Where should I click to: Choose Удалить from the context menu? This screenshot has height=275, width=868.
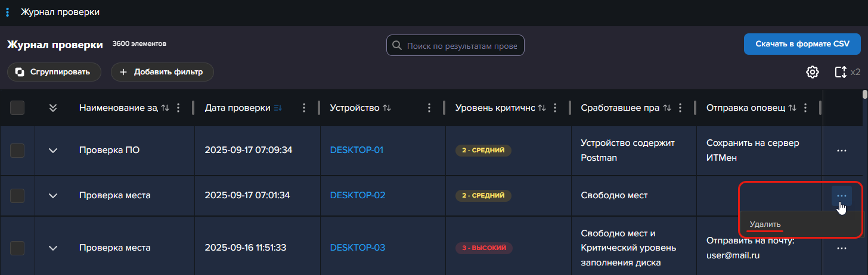tap(765, 224)
